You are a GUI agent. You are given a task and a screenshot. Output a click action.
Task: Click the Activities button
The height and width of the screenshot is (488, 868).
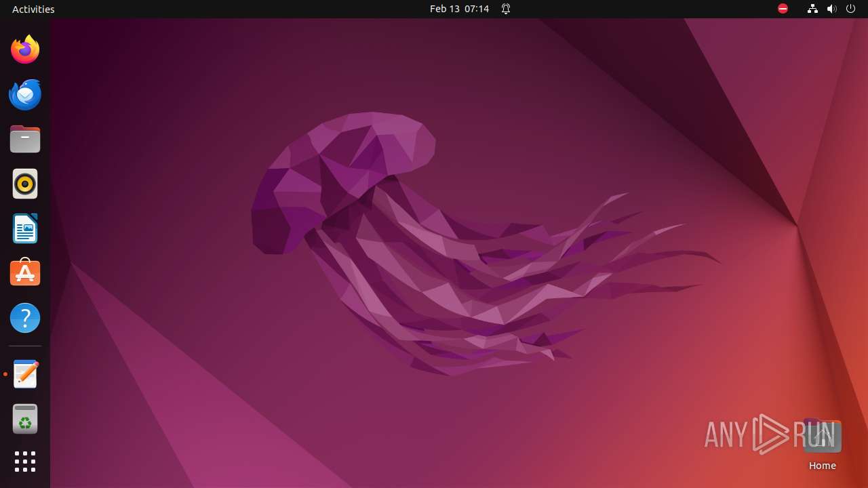(33, 9)
